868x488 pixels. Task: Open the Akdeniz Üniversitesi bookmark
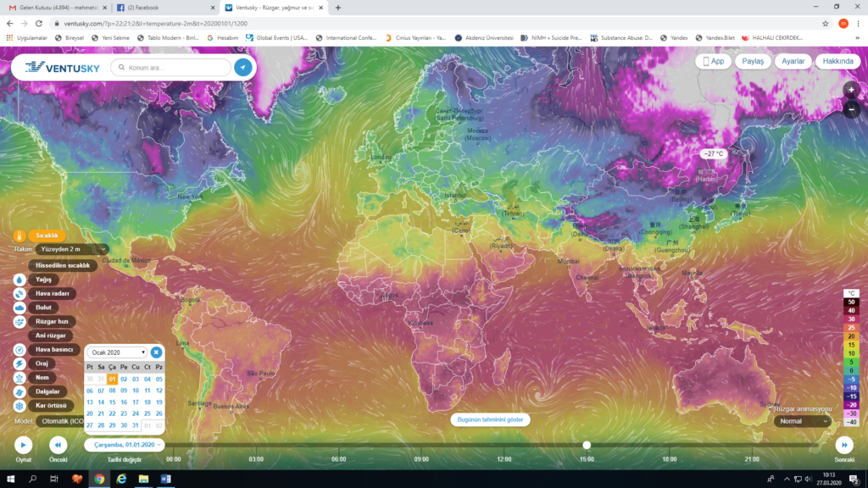(x=484, y=38)
